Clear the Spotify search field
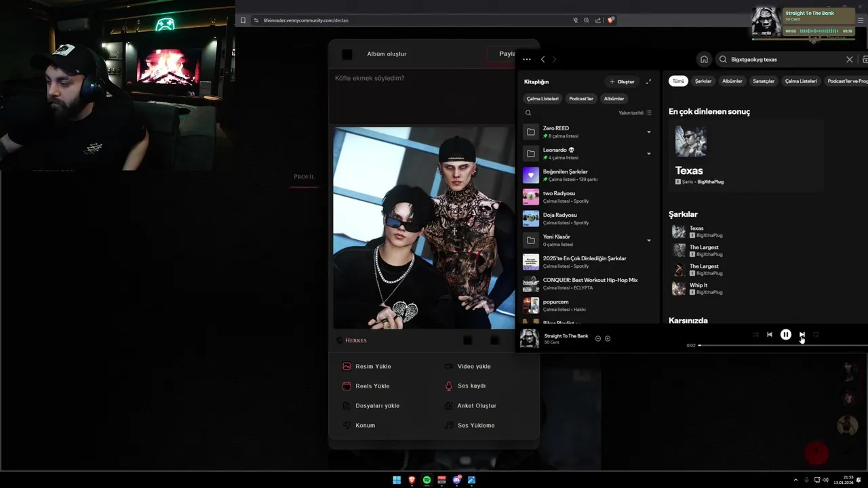 pyautogui.click(x=849, y=60)
